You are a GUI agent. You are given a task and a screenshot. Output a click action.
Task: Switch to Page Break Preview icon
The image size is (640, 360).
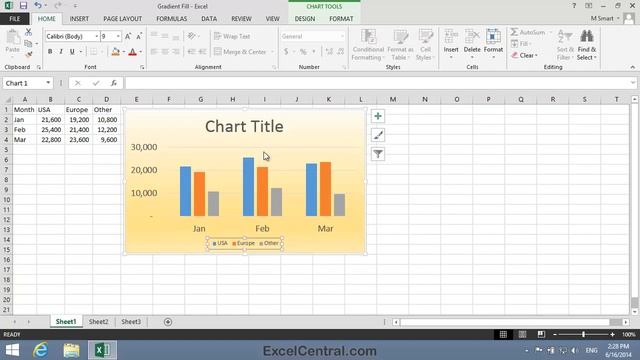click(541, 334)
